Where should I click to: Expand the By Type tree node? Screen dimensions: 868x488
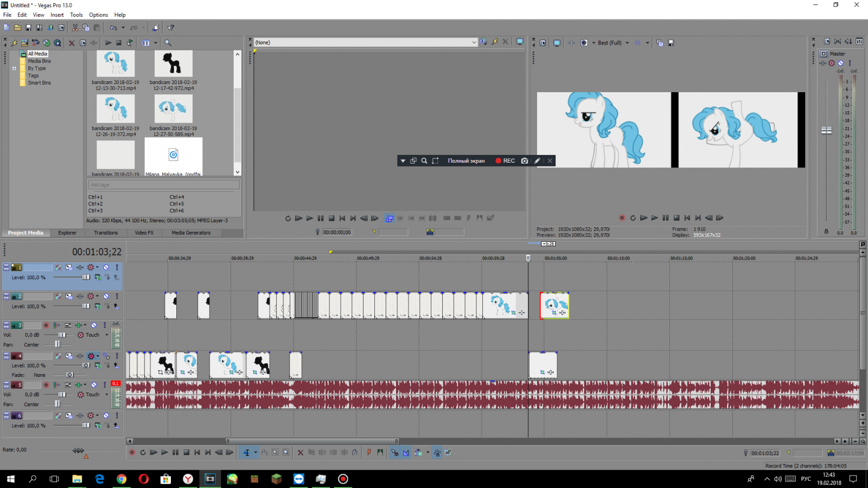point(14,68)
